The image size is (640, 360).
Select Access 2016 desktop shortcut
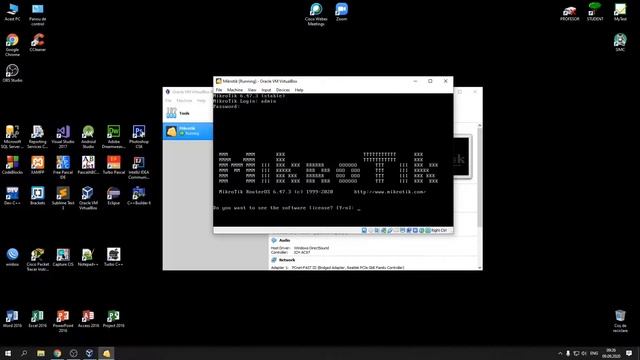click(x=88, y=318)
